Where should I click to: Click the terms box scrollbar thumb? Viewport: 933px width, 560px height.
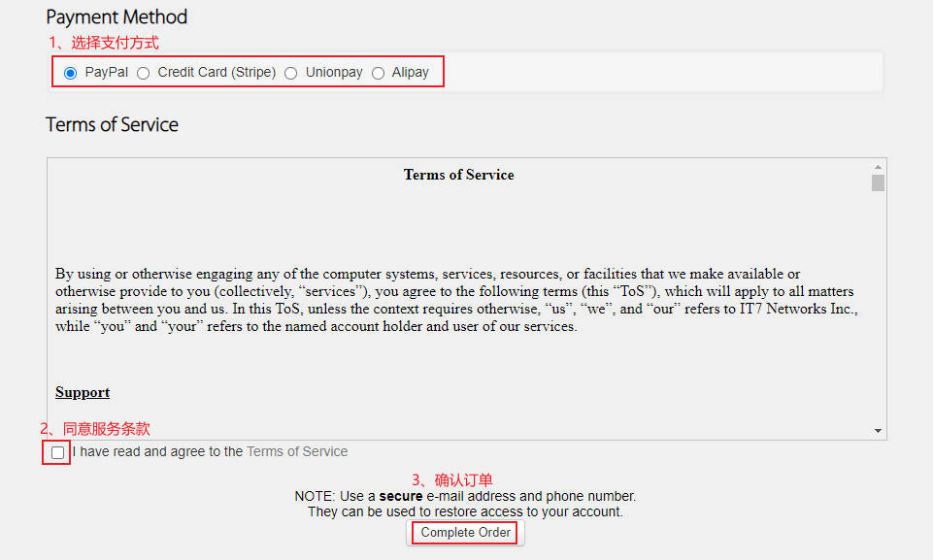(x=878, y=182)
